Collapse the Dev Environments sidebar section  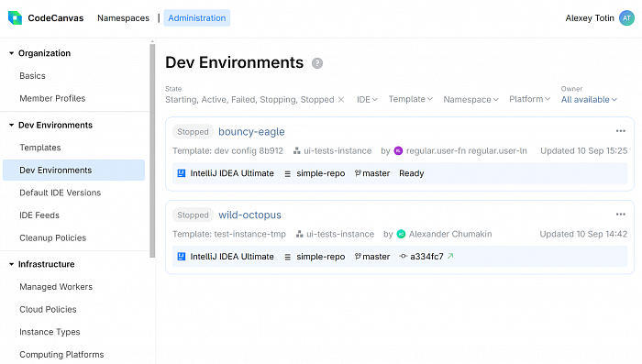[x=11, y=125]
